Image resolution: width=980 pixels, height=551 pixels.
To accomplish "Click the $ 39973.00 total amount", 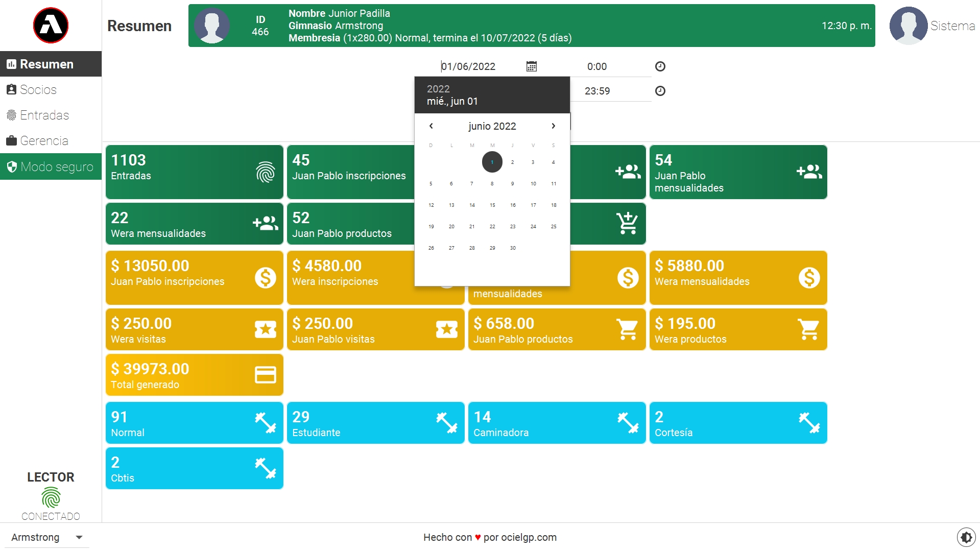I will click(x=150, y=369).
